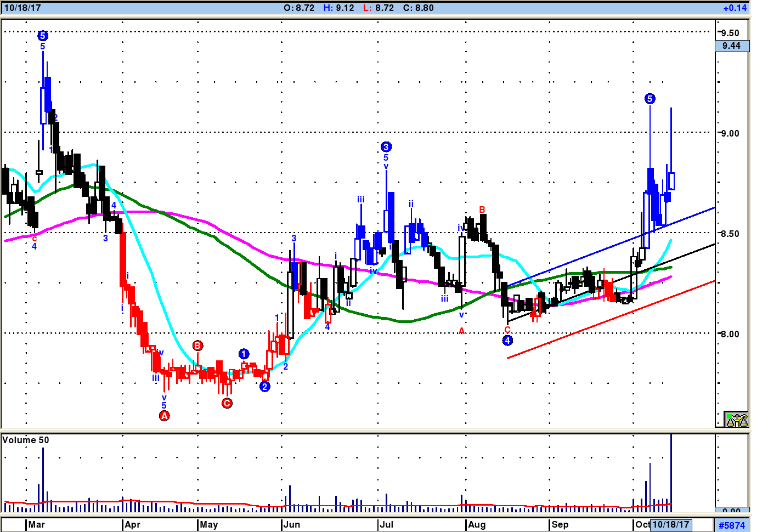Click the 0.00 volume scale value box
The width and height of the screenshot is (768, 532).
[732, 511]
